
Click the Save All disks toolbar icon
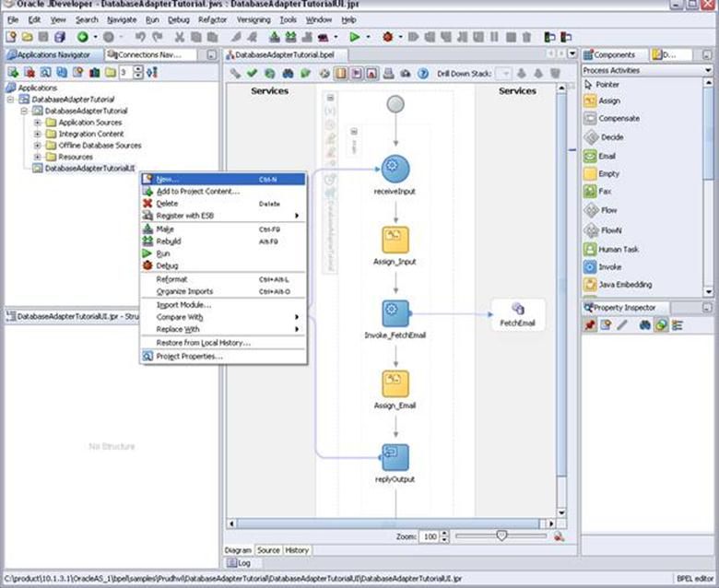[60, 37]
